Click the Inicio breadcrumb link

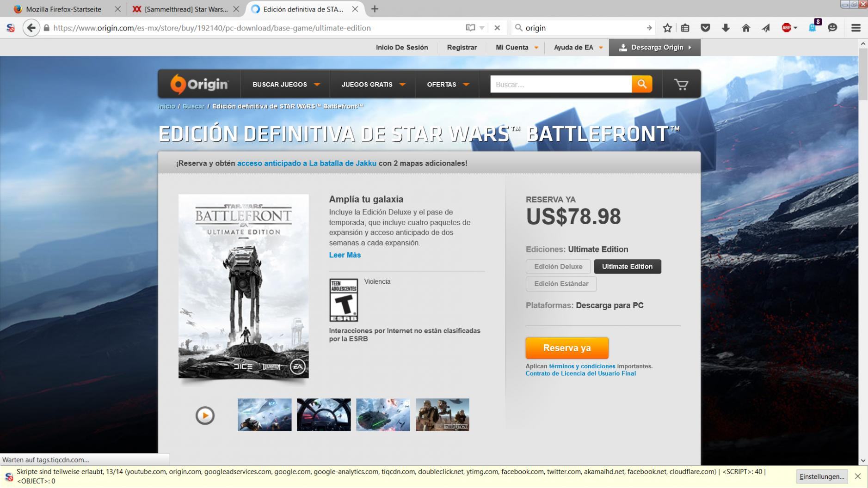pos(166,106)
